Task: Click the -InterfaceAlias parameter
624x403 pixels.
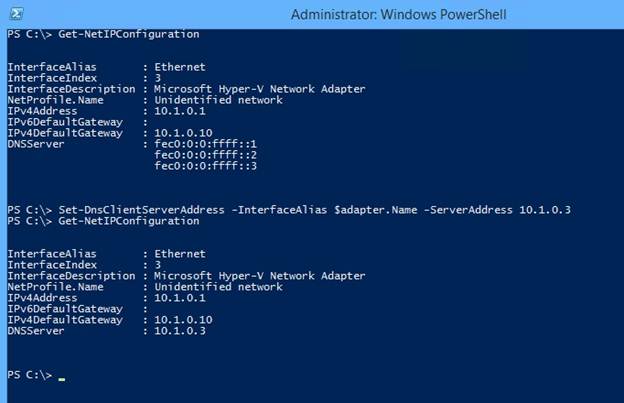Action: [x=279, y=210]
